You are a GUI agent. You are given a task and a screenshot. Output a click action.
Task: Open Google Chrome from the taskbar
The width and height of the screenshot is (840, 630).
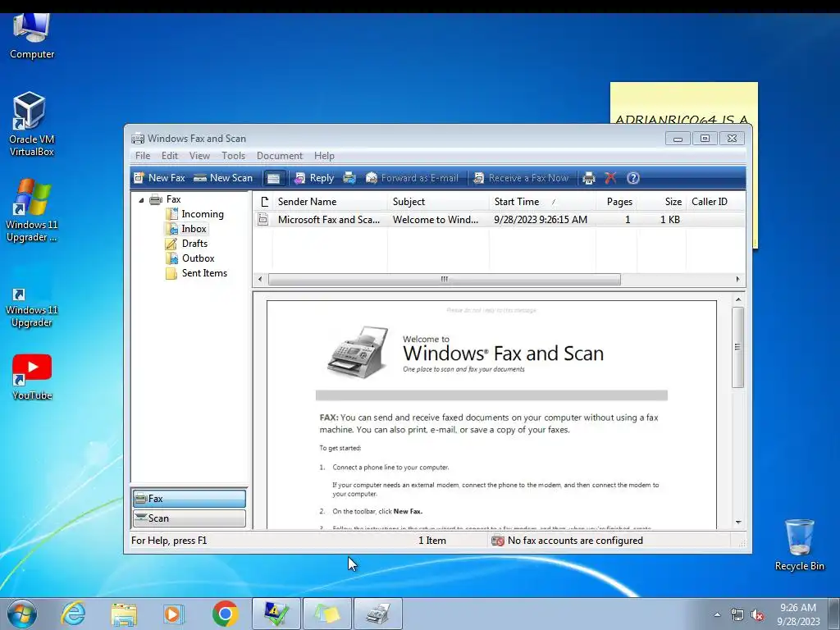225,614
